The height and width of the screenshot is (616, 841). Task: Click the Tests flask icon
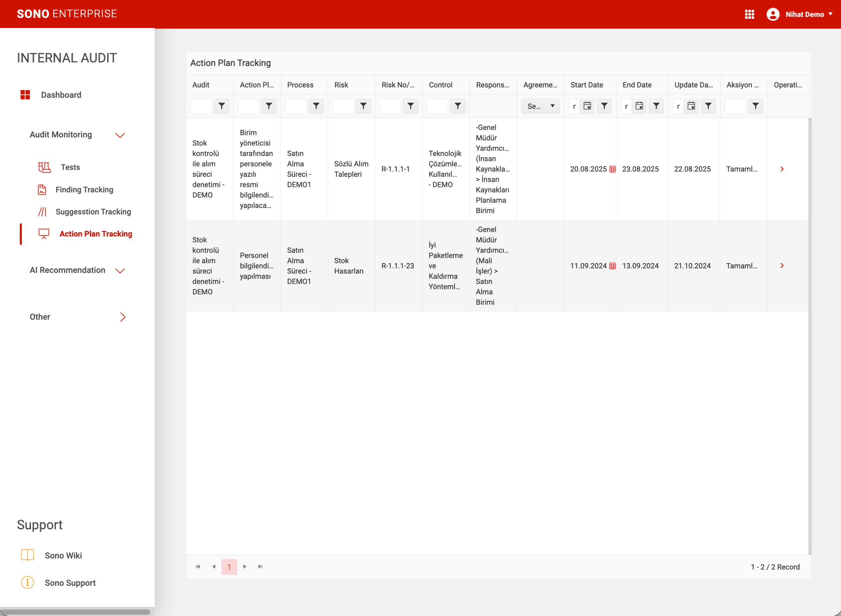tap(44, 168)
